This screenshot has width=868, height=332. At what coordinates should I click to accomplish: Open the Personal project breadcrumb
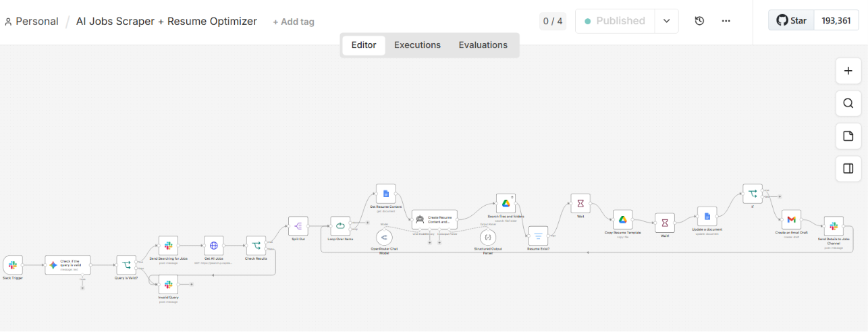[32, 22]
